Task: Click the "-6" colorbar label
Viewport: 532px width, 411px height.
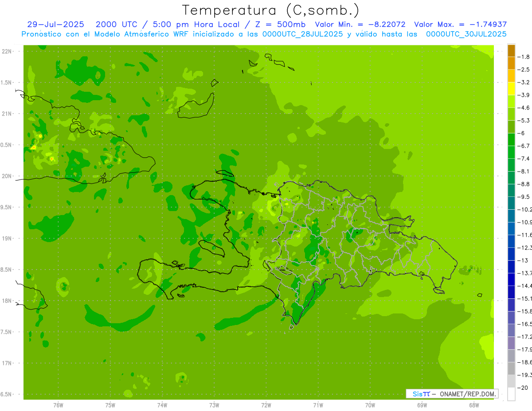Action: point(521,133)
